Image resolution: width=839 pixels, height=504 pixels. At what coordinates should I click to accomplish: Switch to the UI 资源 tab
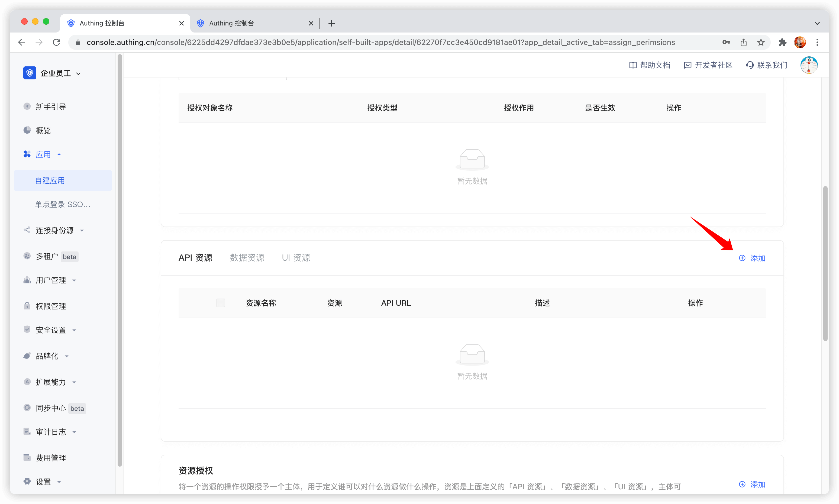coord(296,258)
